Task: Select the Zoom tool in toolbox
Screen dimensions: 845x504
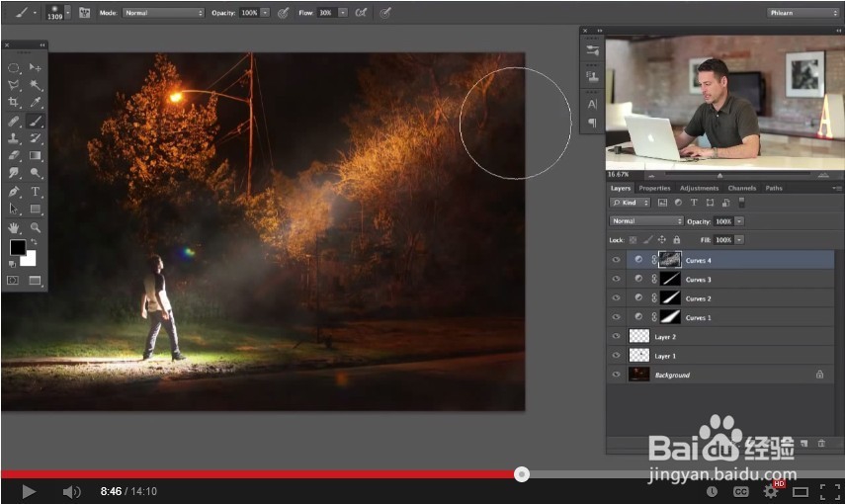Action: tap(35, 227)
